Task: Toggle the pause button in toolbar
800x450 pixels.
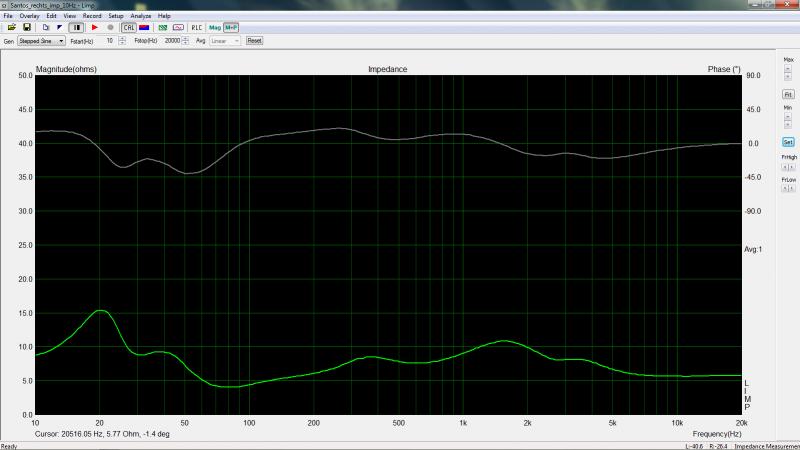Action: (x=76, y=27)
